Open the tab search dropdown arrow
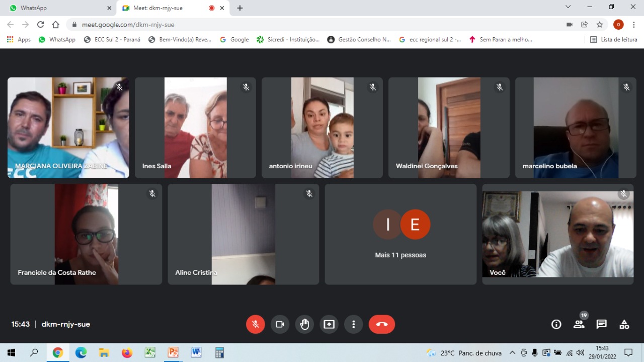Viewport: 644px width, 362px height. tap(568, 7)
